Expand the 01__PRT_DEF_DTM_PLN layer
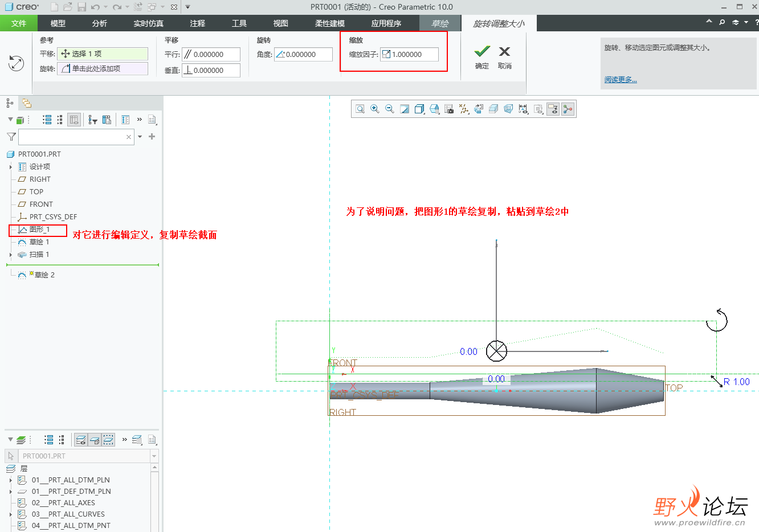Image resolution: width=759 pixels, height=532 pixels. point(10,492)
